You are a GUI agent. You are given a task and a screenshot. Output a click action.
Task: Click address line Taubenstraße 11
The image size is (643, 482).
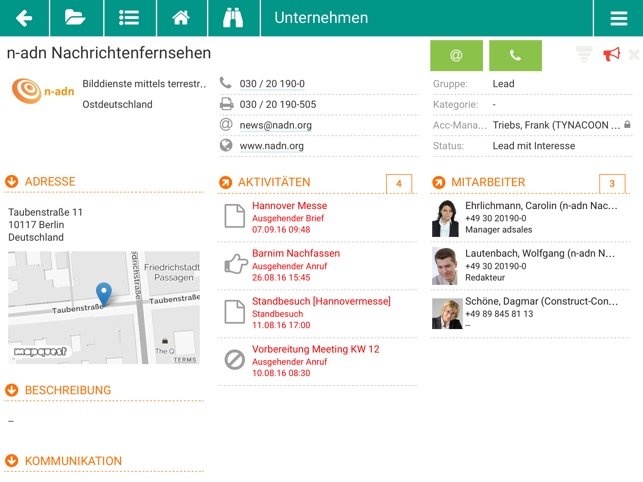coord(46,212)
